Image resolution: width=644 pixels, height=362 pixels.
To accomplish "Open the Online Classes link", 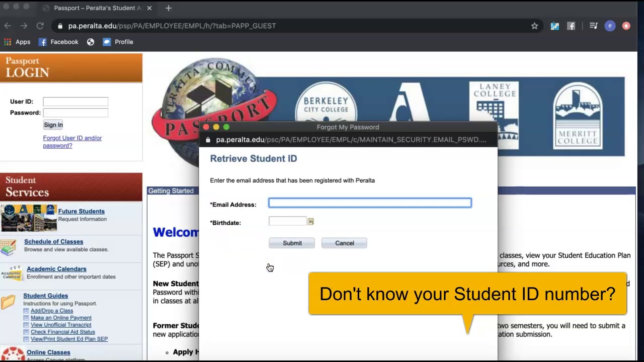I will 48,352.
